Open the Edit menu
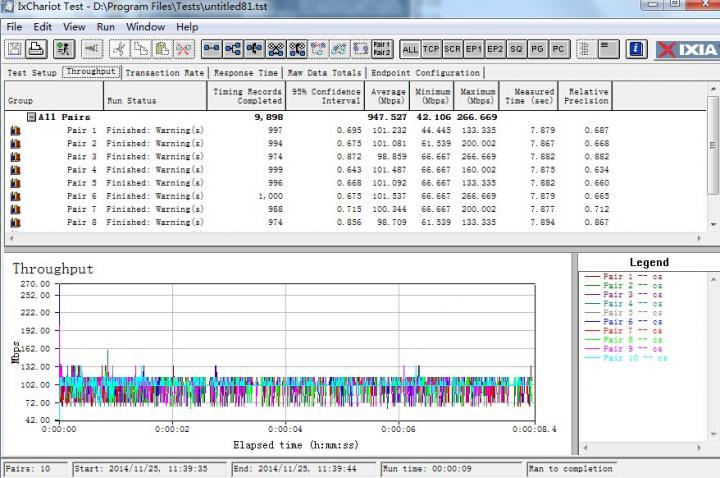Screen dimensions: 720x478 click(42, 27)
